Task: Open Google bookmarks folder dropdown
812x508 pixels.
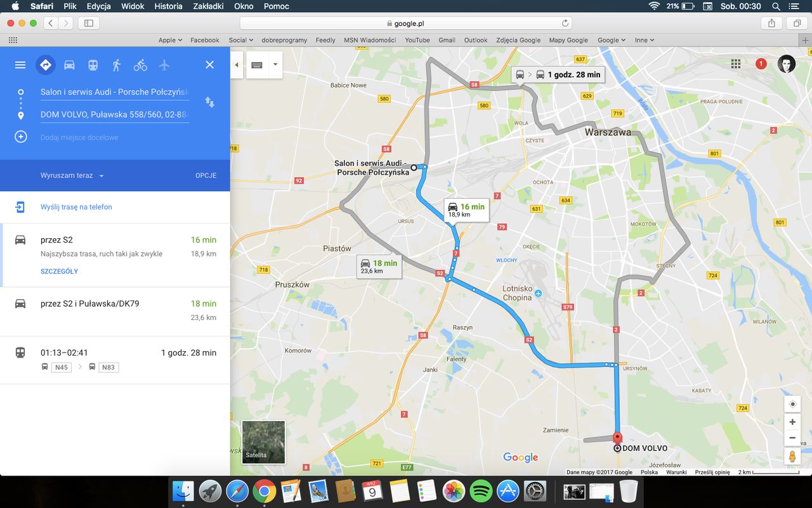Action: (x=612, y=39)
